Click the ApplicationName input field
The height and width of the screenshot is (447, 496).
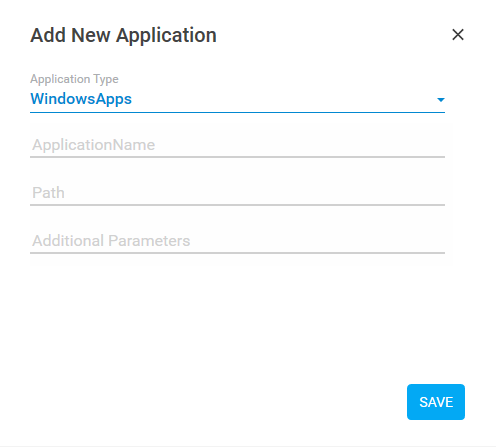pos(237,145)
